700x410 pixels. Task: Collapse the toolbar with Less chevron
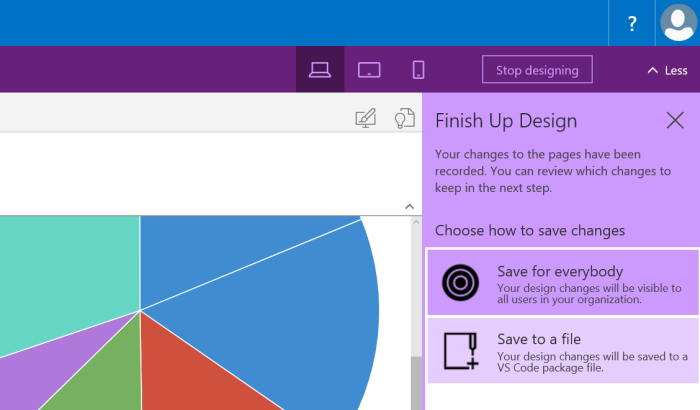[x=667, y=70]
